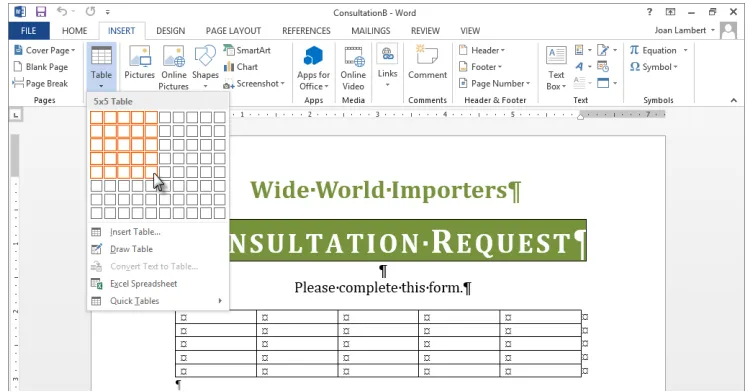The width and height of the screenshot is (752, 392).
Task: Insert a Comment
Action: point(427,62)
